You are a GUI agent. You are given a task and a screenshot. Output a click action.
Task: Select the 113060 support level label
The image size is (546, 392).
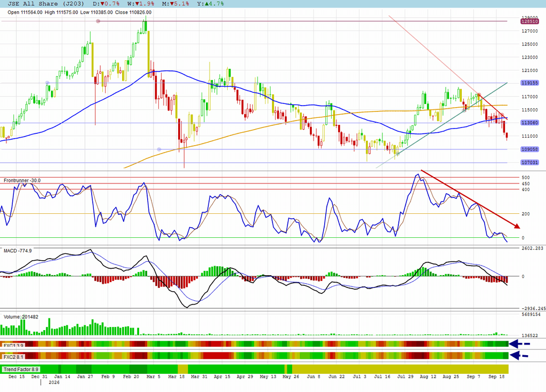[529, 123]
